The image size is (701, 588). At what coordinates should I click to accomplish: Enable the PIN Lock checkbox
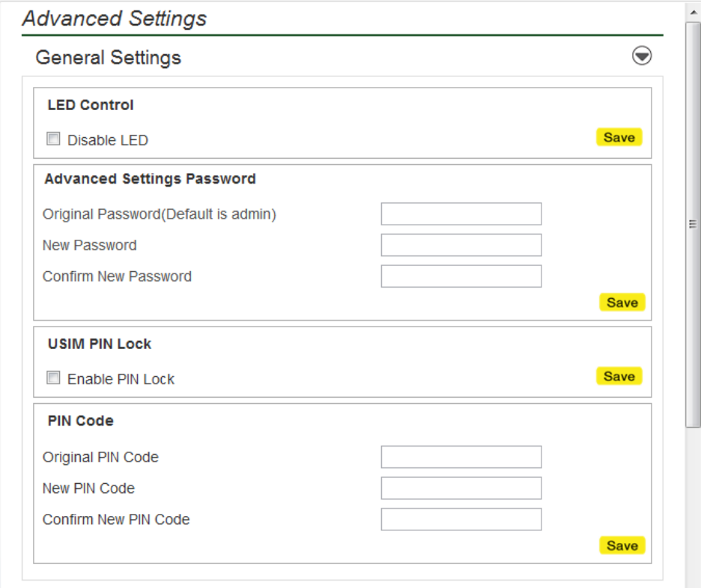pos(54,378)
